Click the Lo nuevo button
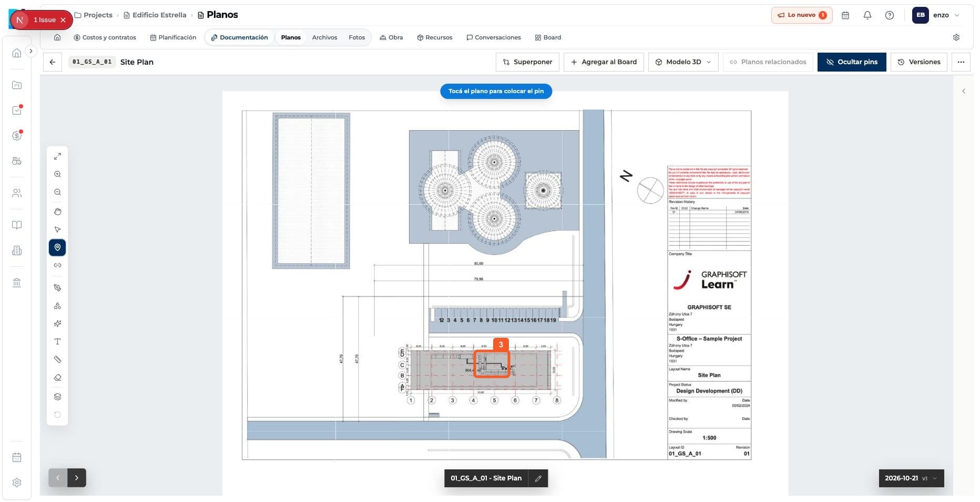This screenshot has width=980, height=502. pyautogui.click(x=802, y=15)
